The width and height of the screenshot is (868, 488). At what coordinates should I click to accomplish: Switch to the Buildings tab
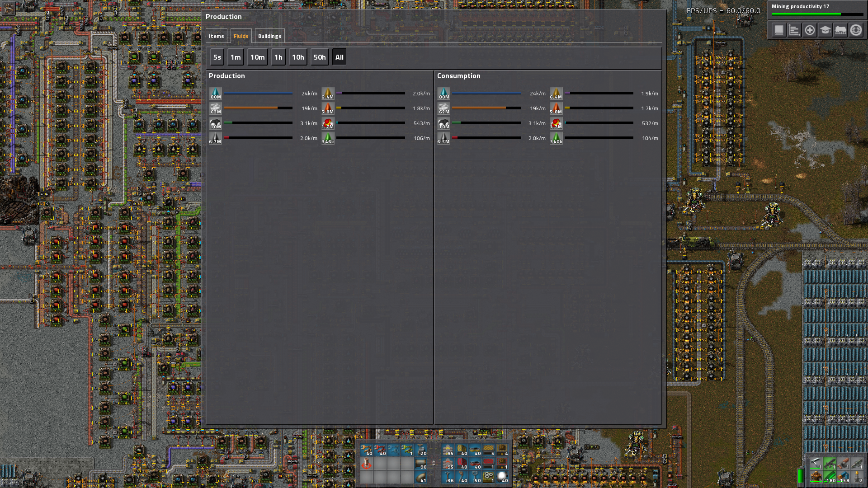pyautogui.click(x=269, y=36)
